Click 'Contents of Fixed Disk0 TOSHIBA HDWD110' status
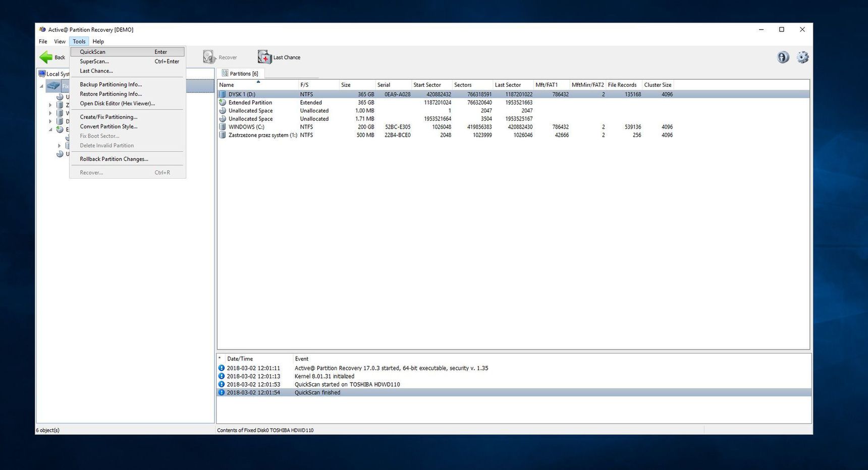Image resolution: width=868 pixels, height=470 pixels. click(x=265, y=430)
